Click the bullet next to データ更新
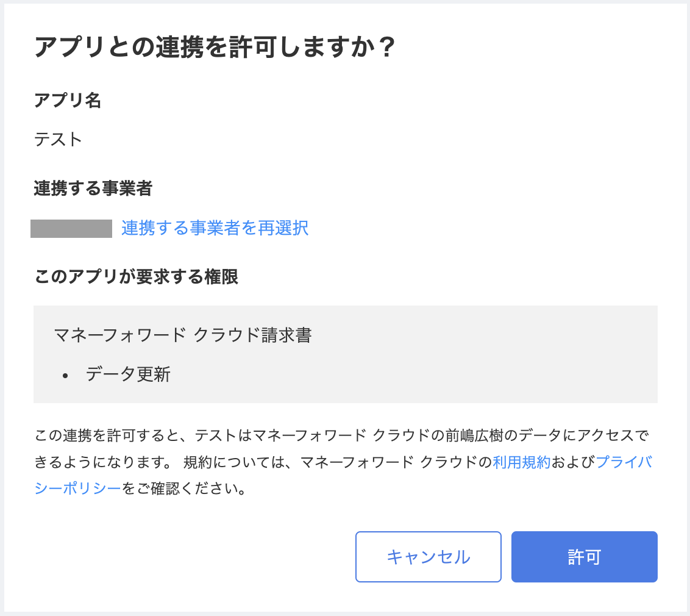 point(65,375)
